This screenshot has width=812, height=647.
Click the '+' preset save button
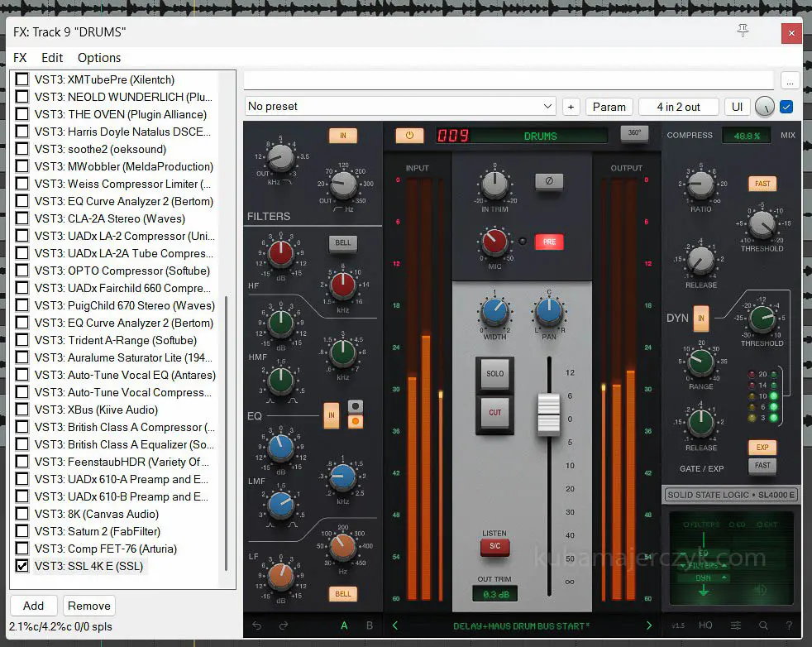click(571, 107)
